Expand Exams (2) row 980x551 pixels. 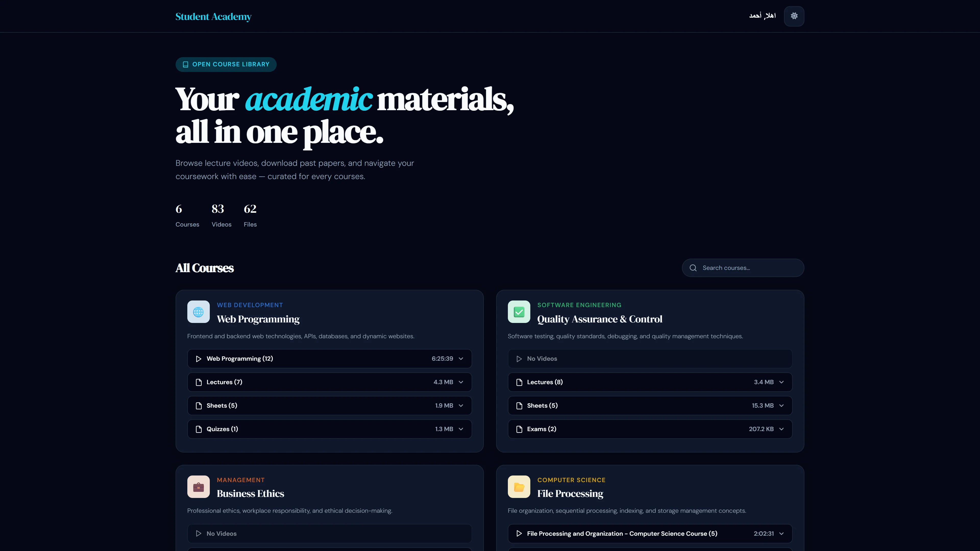[x=650, y=429]
